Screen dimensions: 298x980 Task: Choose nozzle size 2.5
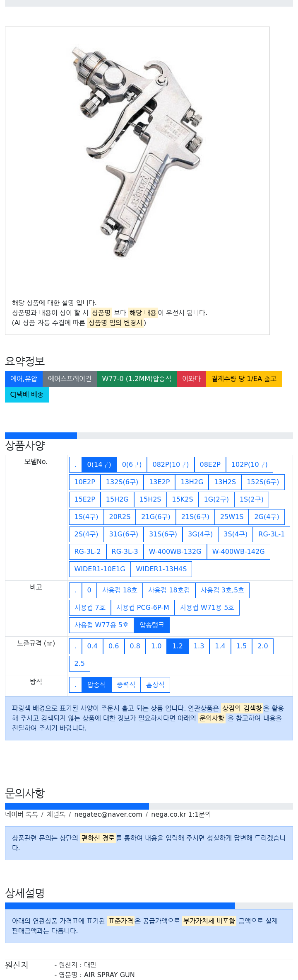coord(79,664)
